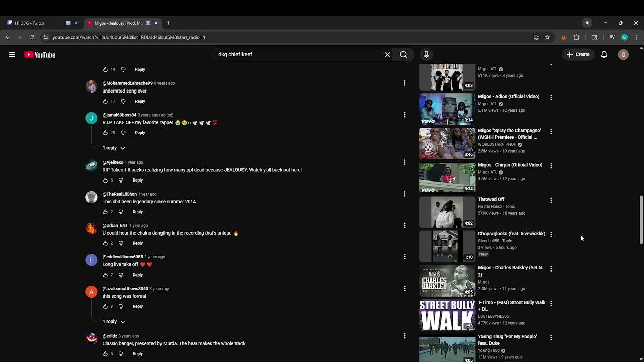The height and width of the screenshot is (362, 644).
Task: Dislike the comment by @Ajelitexo
Action: tap(121, 180)
